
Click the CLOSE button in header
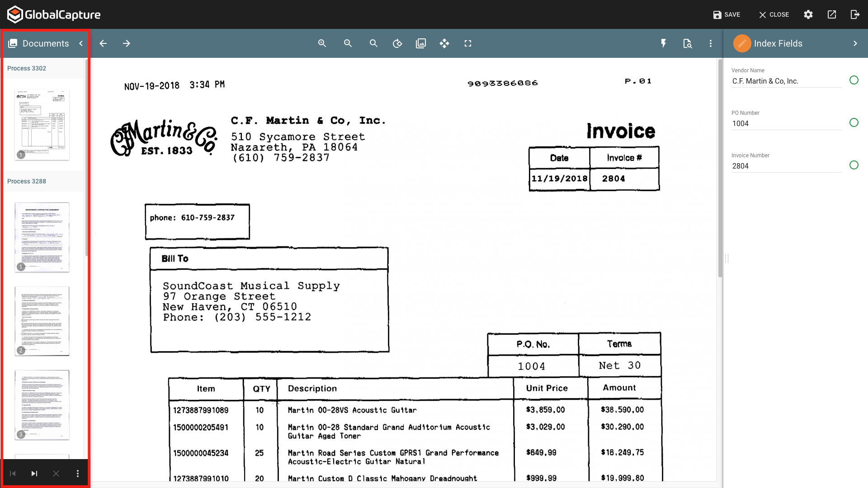[774, 14]
